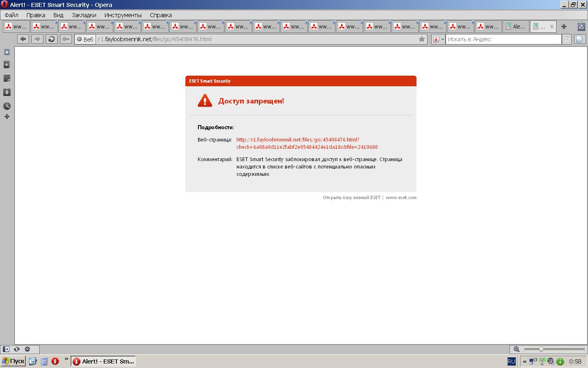This screenshot has height=368, width=588.
Task: Bookmark page with the address bar star
Action: coord(422,39)
